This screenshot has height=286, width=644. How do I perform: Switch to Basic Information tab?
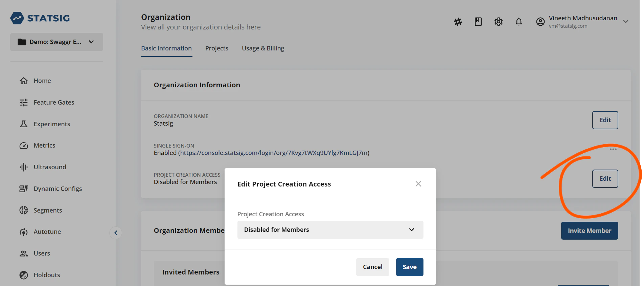coord(166,48)
